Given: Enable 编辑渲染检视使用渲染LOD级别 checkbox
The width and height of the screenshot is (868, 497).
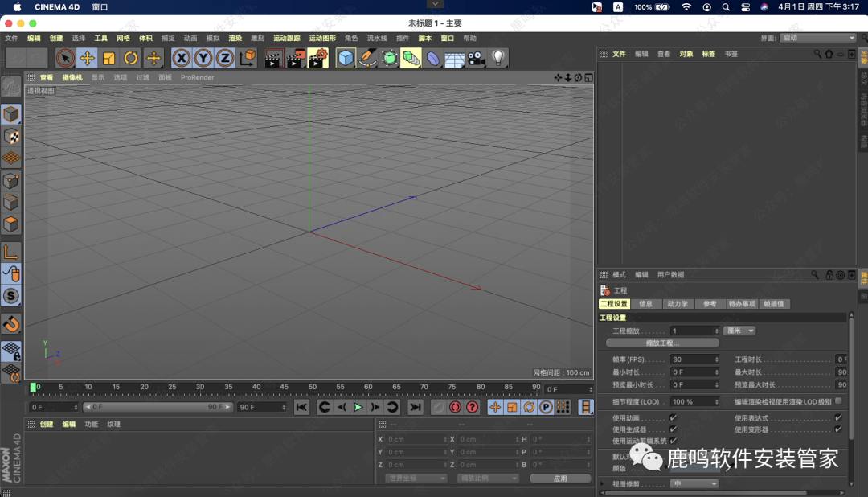Looking at the screenshot, I should (x=838, y=400).
